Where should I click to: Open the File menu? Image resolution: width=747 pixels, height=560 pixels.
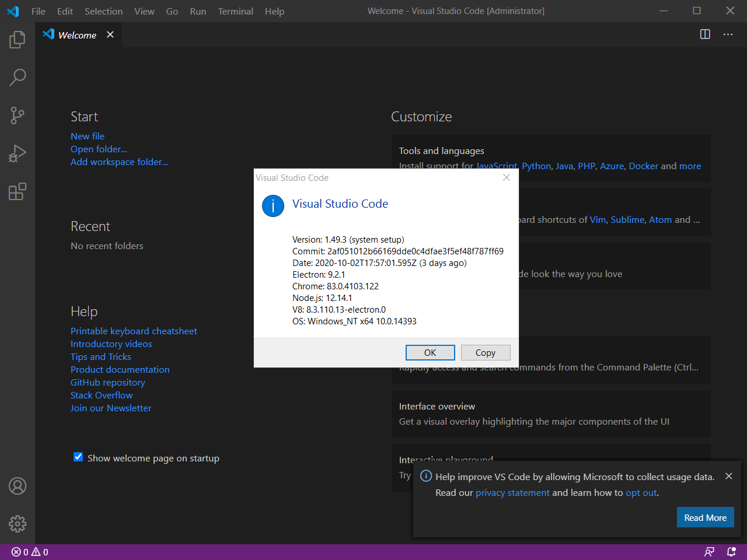(39, 11)
